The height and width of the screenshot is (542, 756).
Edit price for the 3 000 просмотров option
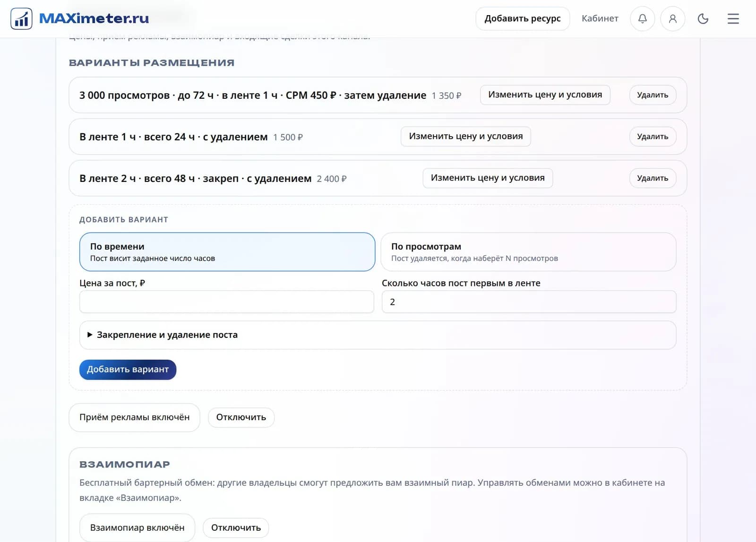(x=545, y=95)
